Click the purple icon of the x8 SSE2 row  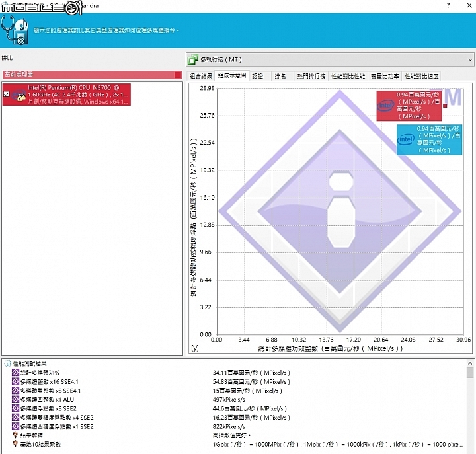click(x=15, y=408)
